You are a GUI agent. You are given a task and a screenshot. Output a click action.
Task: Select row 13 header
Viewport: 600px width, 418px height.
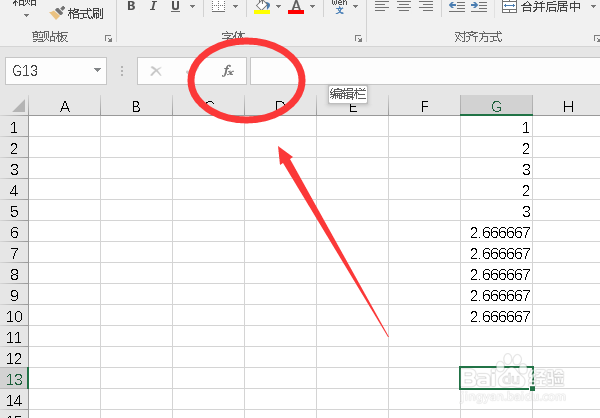(x=14, y=379)
